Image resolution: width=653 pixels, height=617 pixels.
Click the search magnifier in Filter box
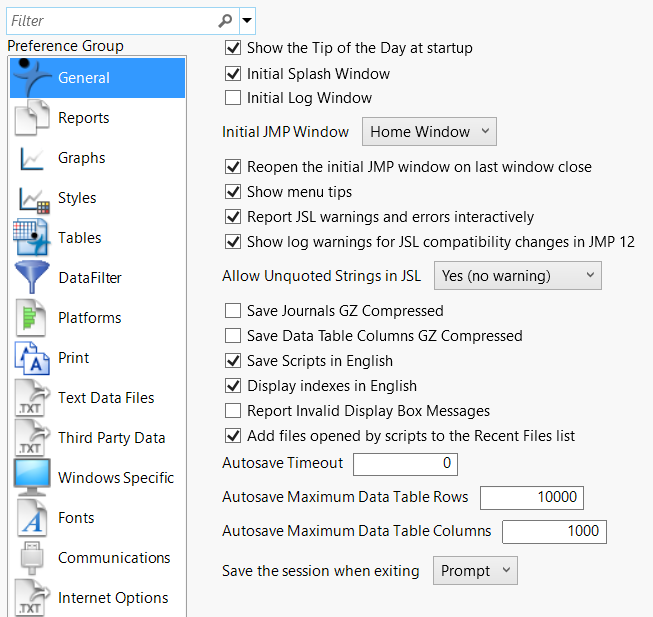[226, 20]
